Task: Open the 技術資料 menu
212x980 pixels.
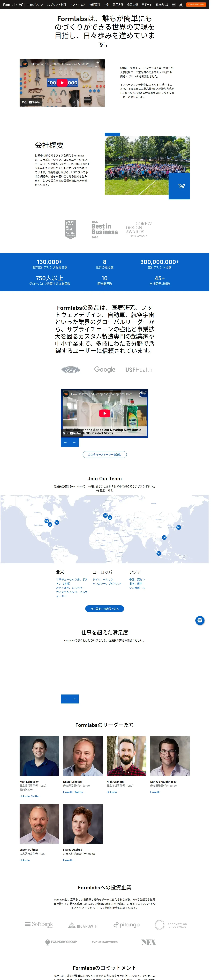Action: pyautogui.click(x=95, y=5)
